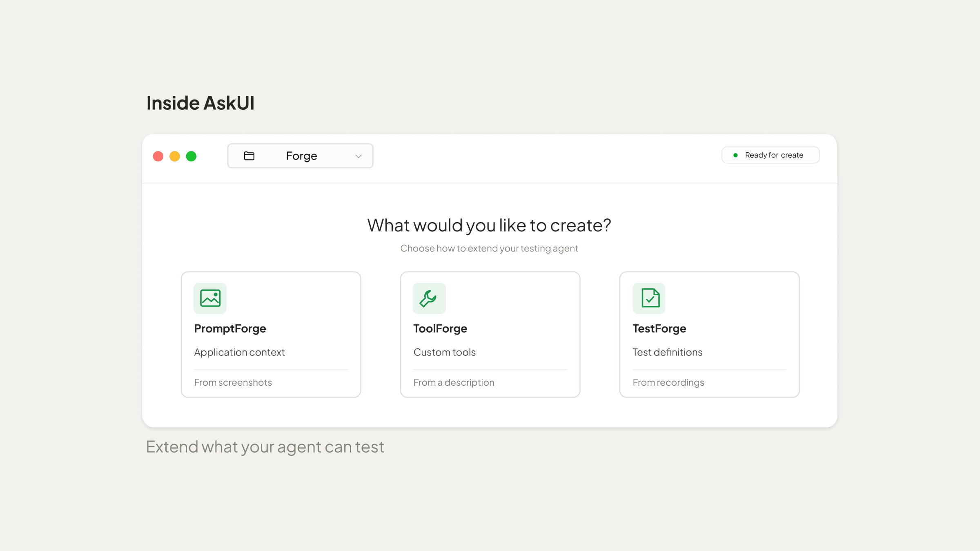The image size is (980, 551).
Task: Click the green maximize window button
Action: point(191,156)
